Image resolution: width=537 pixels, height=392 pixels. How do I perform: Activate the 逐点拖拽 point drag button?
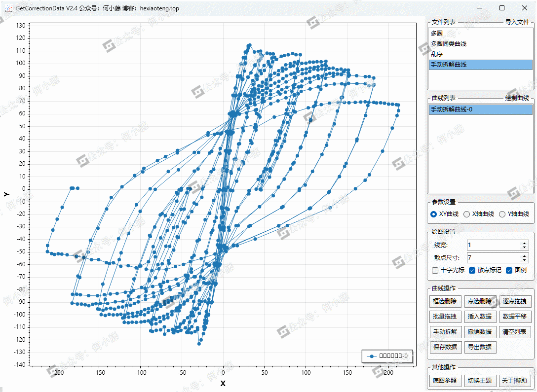pyautogui.click(x=514, y=301)
